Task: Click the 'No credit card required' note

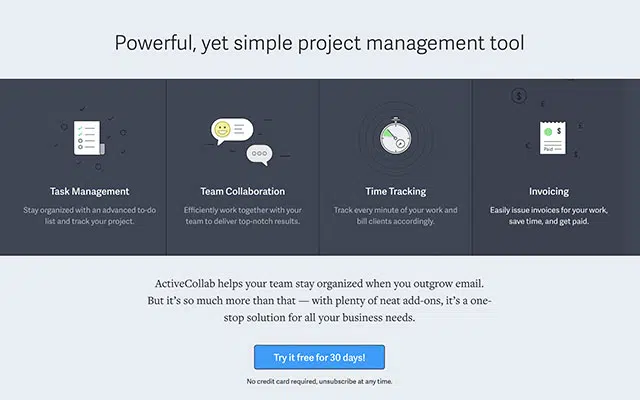Action: [320, 382]
